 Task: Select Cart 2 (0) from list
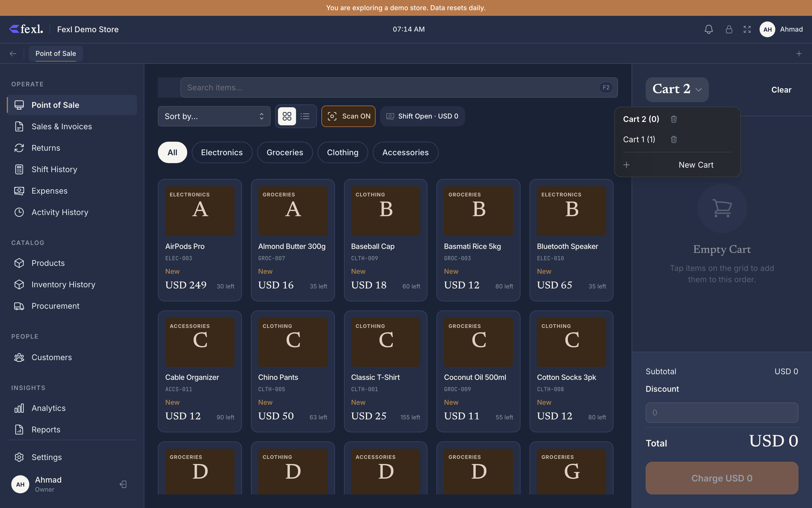click(641, 119)
